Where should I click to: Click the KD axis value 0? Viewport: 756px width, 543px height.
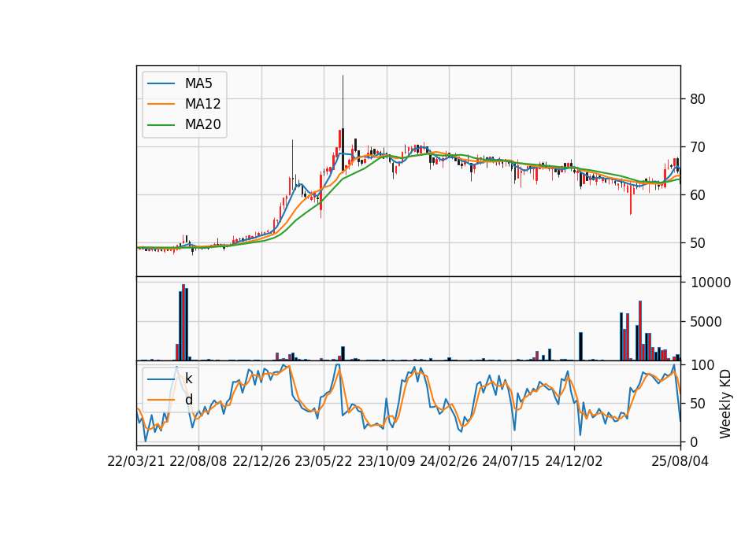tap(695, 441)
